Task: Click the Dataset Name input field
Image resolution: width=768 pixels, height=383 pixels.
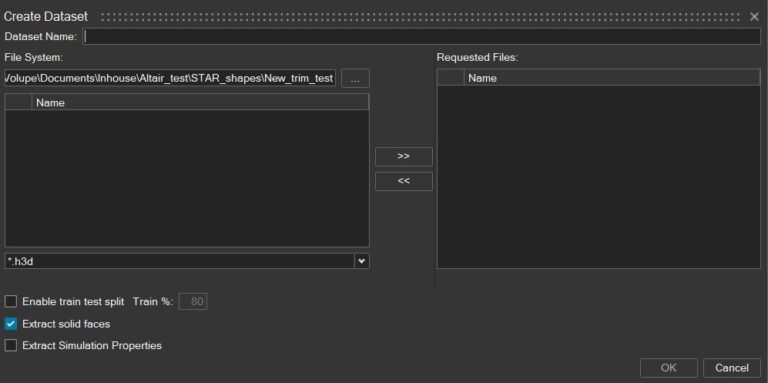Action: [422, 37]
